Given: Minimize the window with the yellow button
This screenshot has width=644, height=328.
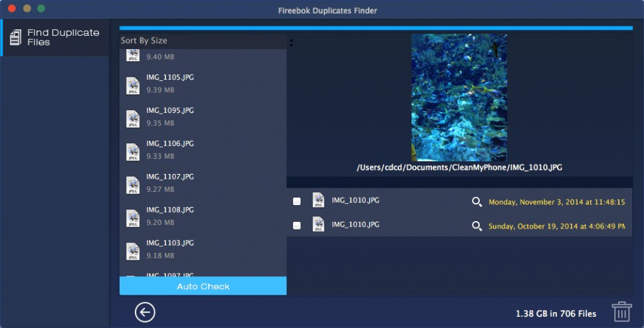Looking at the screenshot, I should pos(27,8).
